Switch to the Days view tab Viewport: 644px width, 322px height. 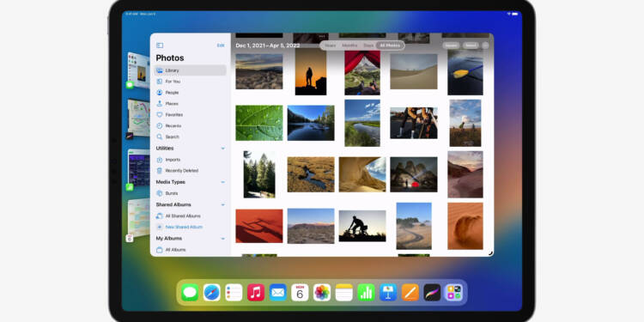point(368,46)
